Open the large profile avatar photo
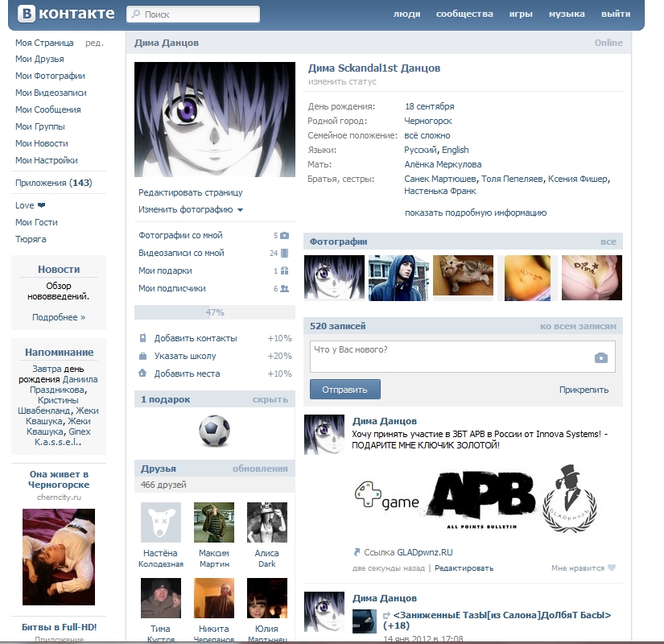This screenshot has height=644, width=664. pyautogui.click(x=215, y=119)
